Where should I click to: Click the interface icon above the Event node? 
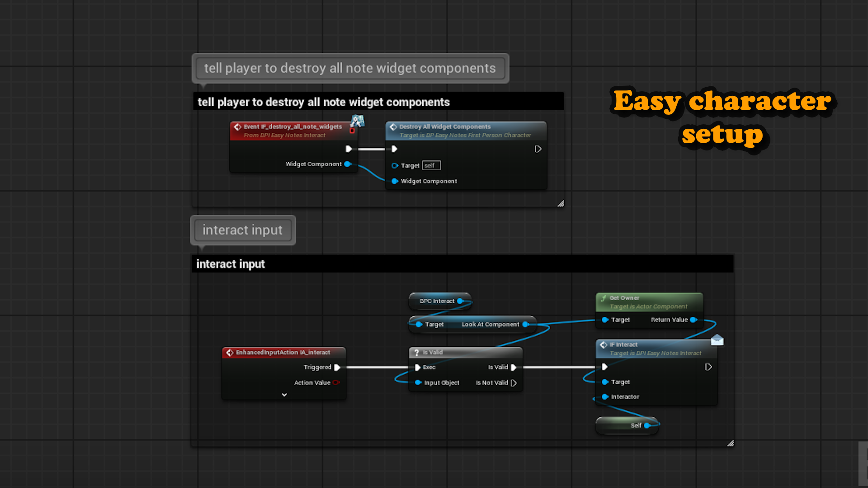pos(358,120)
